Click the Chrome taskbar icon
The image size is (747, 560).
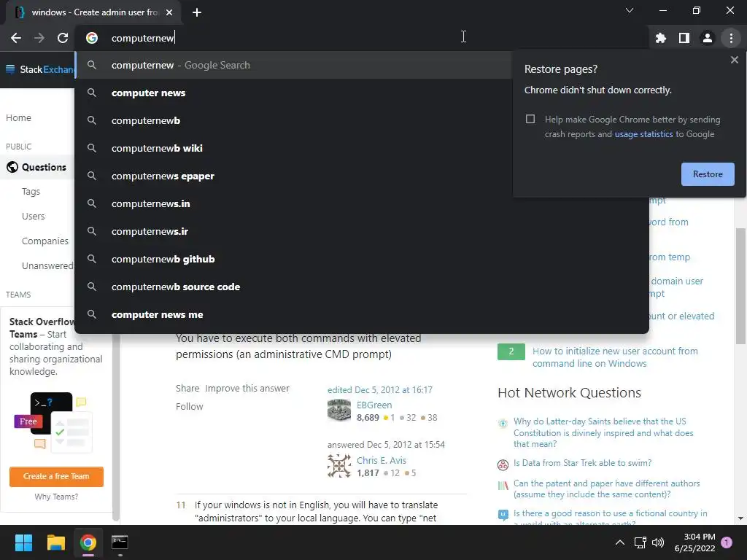[x=88, y=542]
